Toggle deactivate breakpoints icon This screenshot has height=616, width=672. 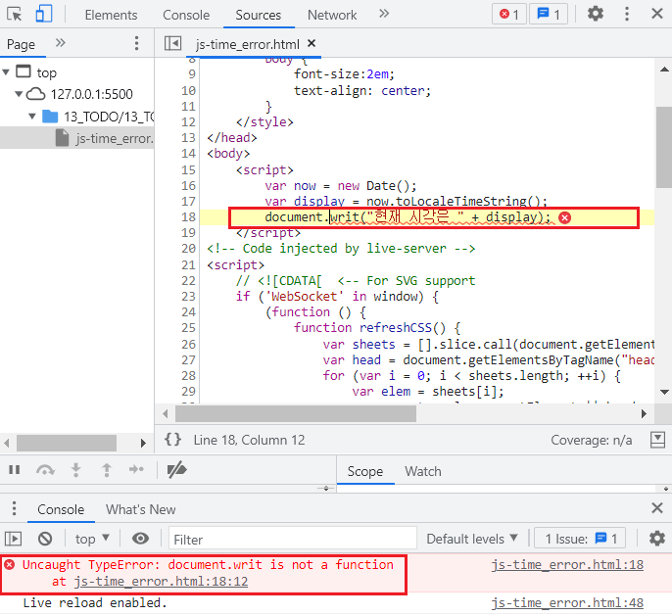click(176, 470)
